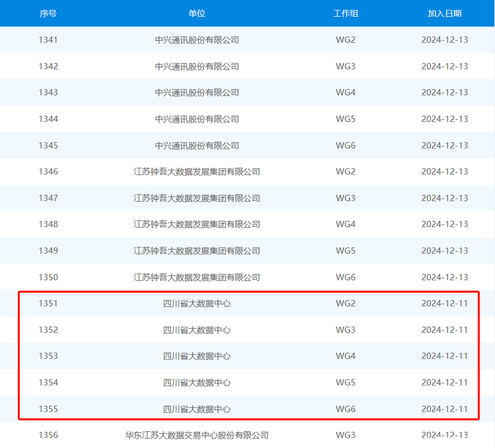The image size is (495, 448).
Task: Select WG3 in row 1352
Action: [x=345, y=330]
